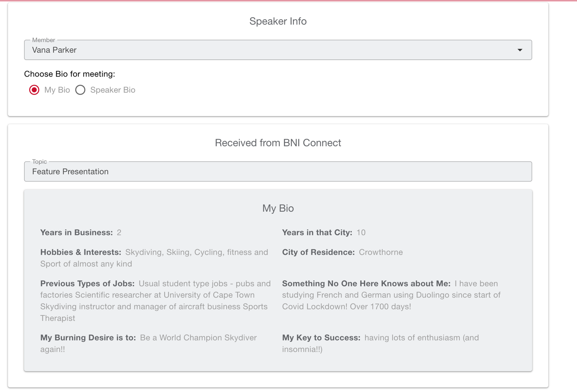Image resolution: width=577 pixels, height=392 pixels.
Task: Click the Vana Parker member name
Action: (x=55, y=50)
